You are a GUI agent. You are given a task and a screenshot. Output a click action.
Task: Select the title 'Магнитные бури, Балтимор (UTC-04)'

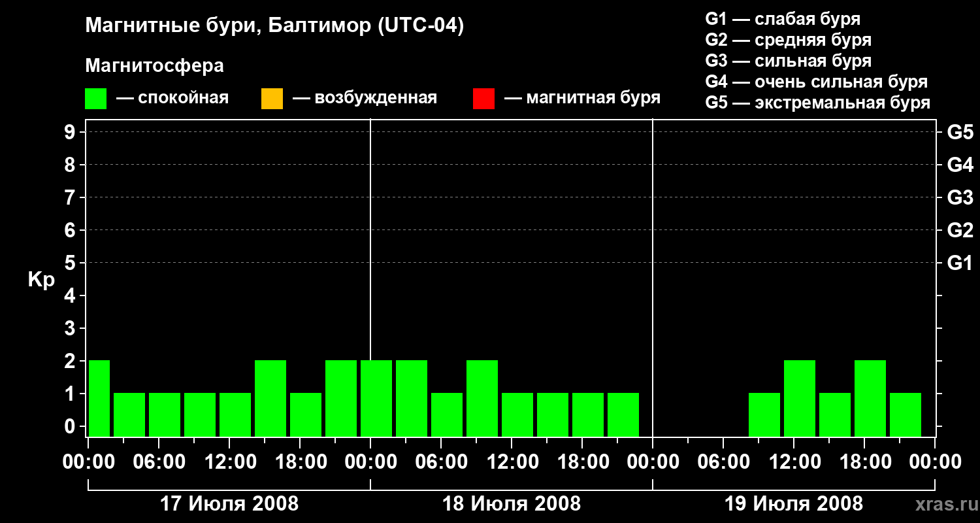[274, 27]
